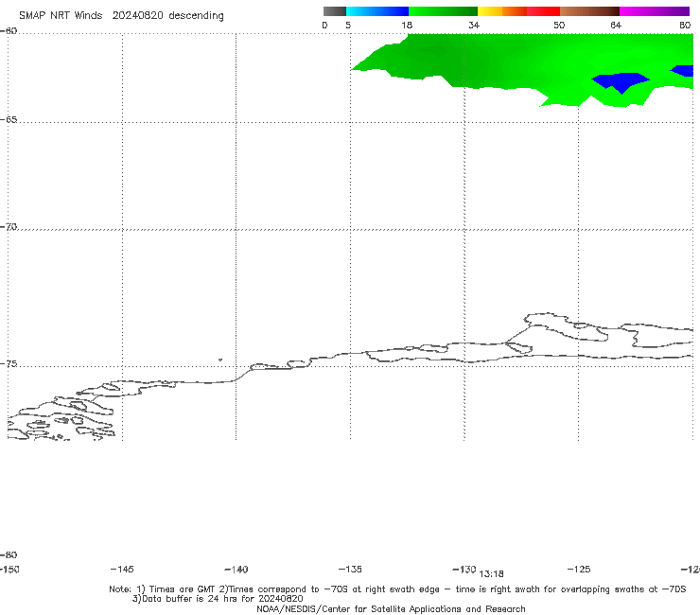The height and width of the screenshot is (615, 700).
Task: Click the color bar label '64'
Action: (x=616, y=25)
